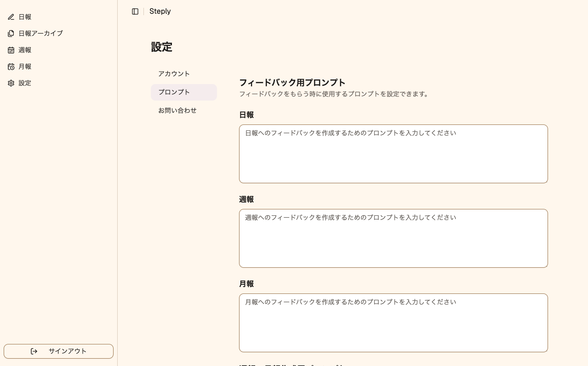Click the sign-out arrow icon
Image resolution: width=588 pixels, height=366 pixels.
(x=34, y=351)
